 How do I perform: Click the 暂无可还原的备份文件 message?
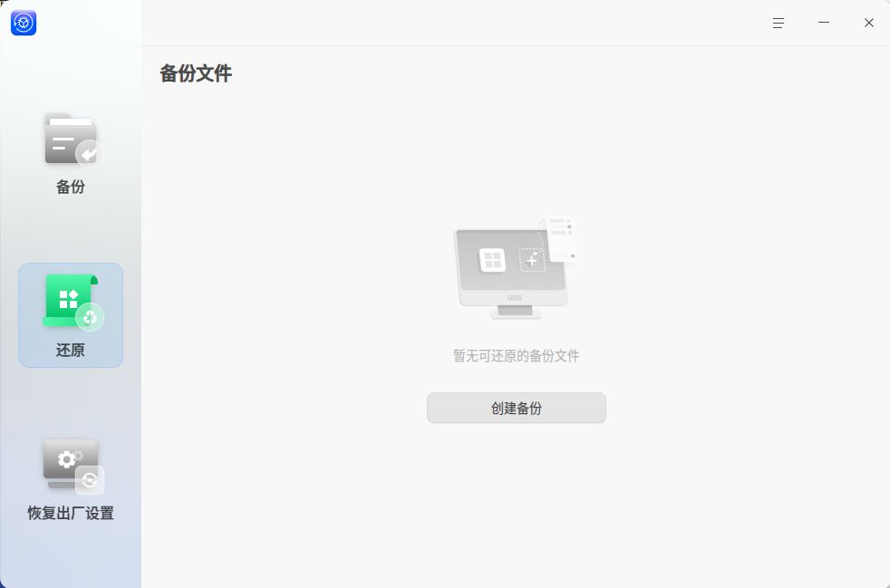tap(516, 356)
